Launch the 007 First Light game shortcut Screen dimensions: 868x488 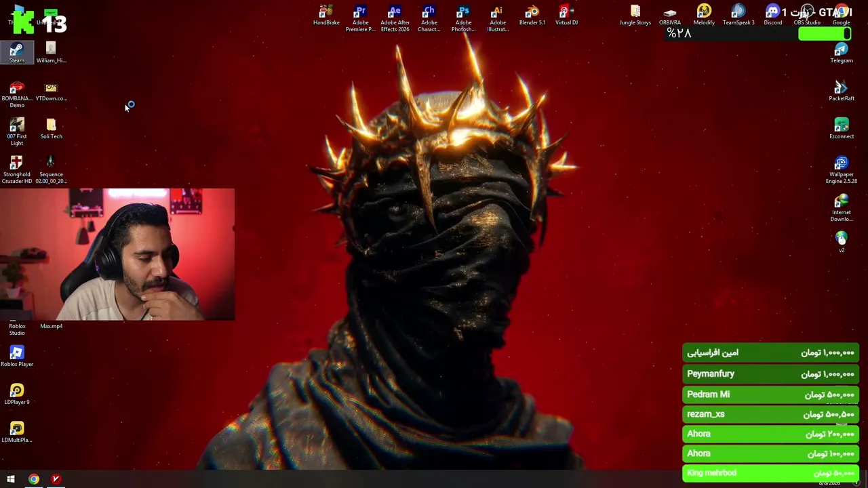coord(17,132)
